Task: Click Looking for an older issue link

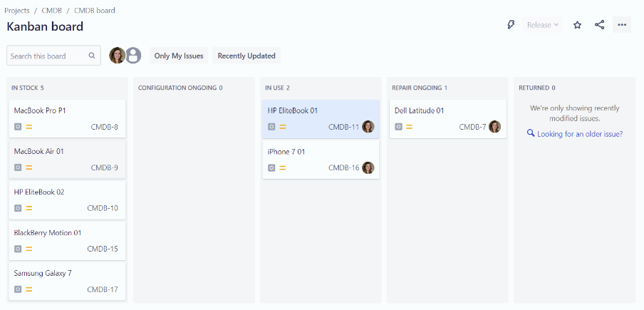Action: (579, 133)
